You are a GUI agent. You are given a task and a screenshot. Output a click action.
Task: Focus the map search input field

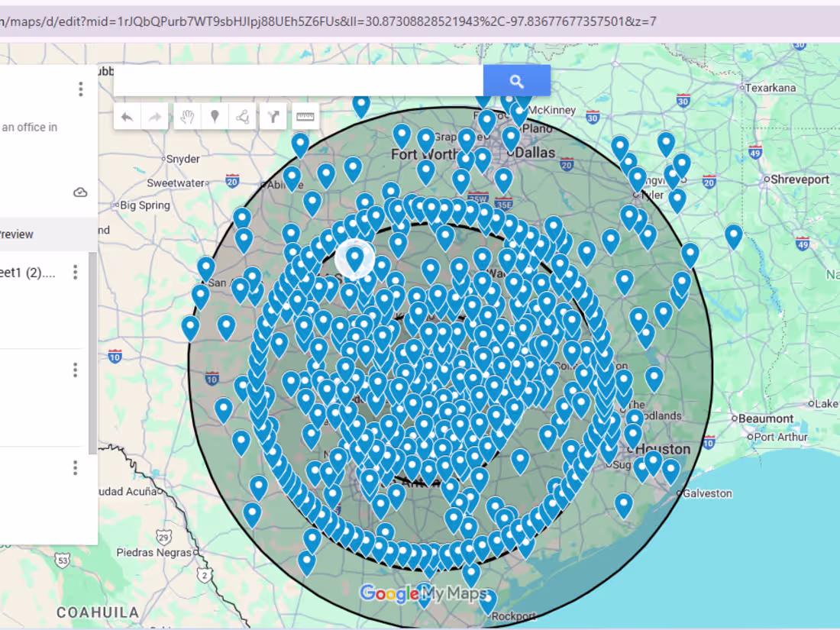298,81
